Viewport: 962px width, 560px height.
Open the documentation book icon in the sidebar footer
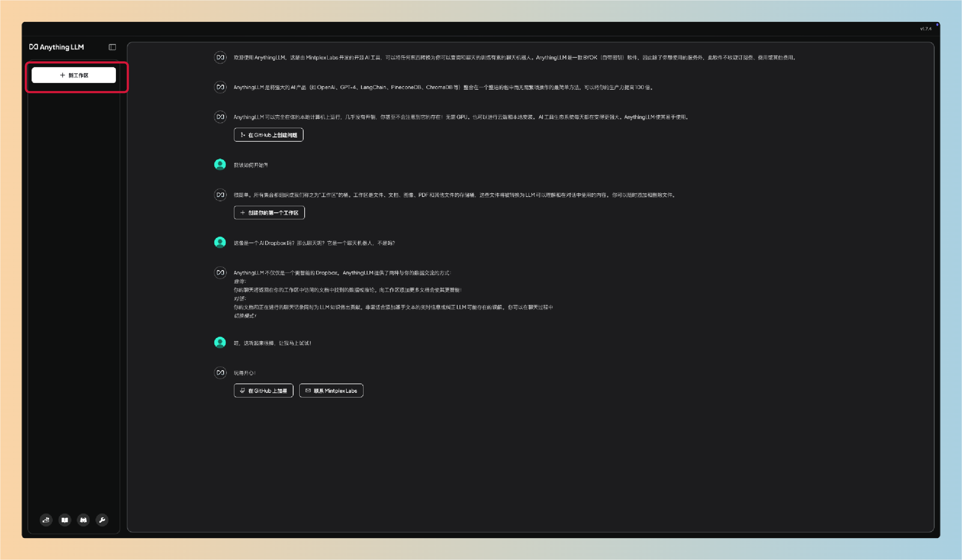(65, 519)
